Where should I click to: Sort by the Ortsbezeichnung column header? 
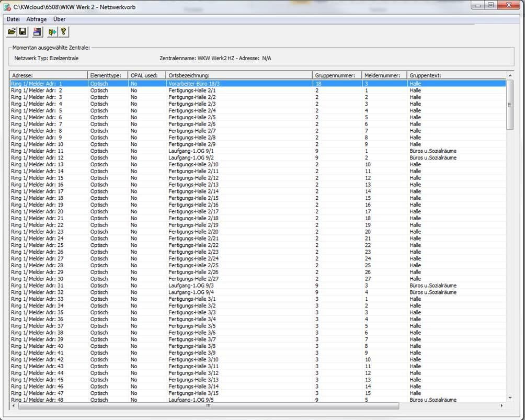click(239, 75)
